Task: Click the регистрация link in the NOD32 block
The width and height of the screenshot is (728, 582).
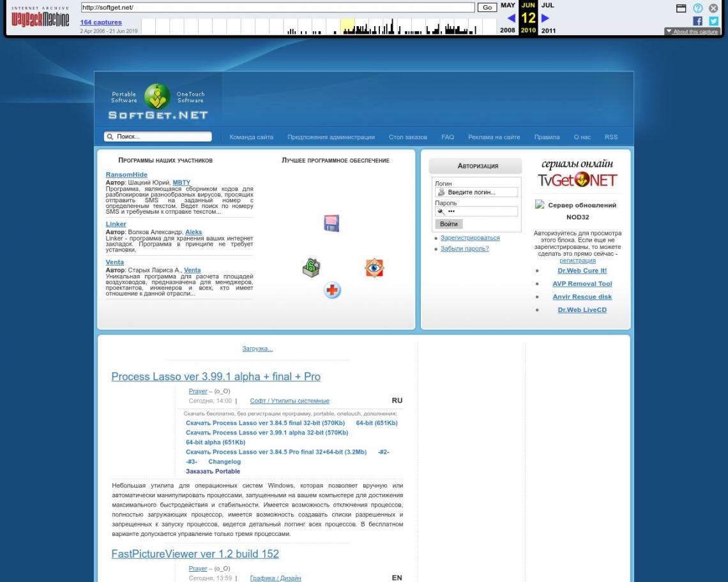Action: click(x=577, y=260)
